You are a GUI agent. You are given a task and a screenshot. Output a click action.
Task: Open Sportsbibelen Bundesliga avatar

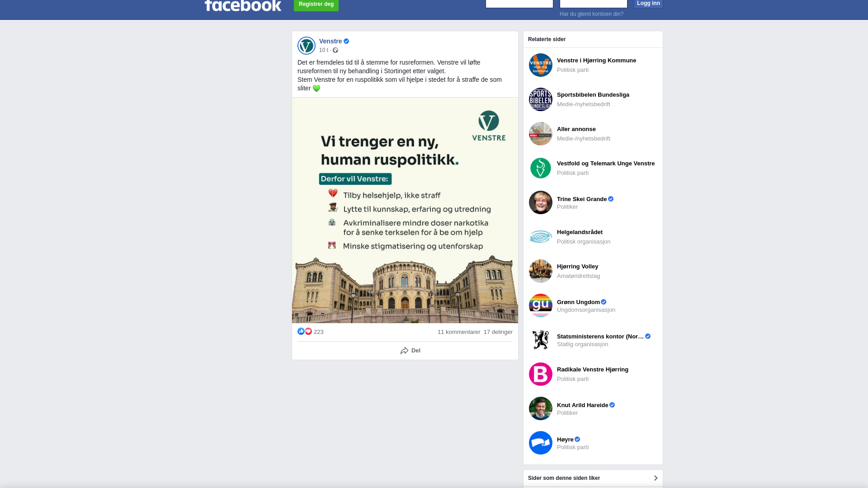541,99
